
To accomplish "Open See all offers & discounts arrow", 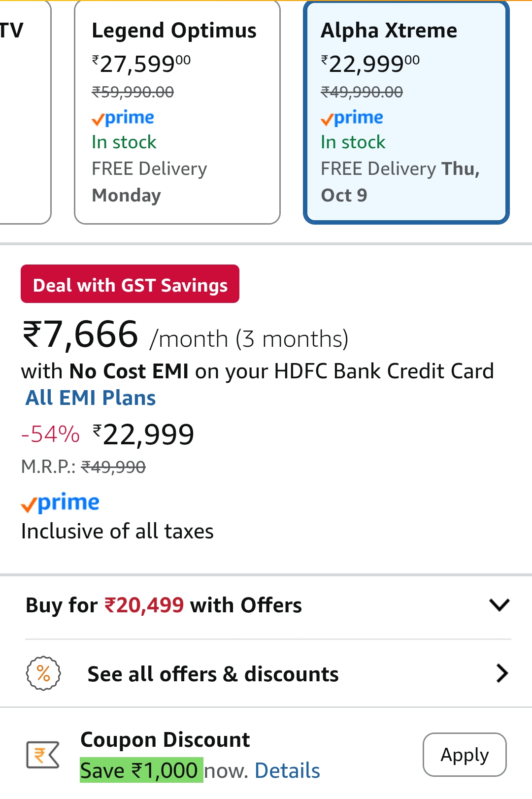I will point(501,673).
